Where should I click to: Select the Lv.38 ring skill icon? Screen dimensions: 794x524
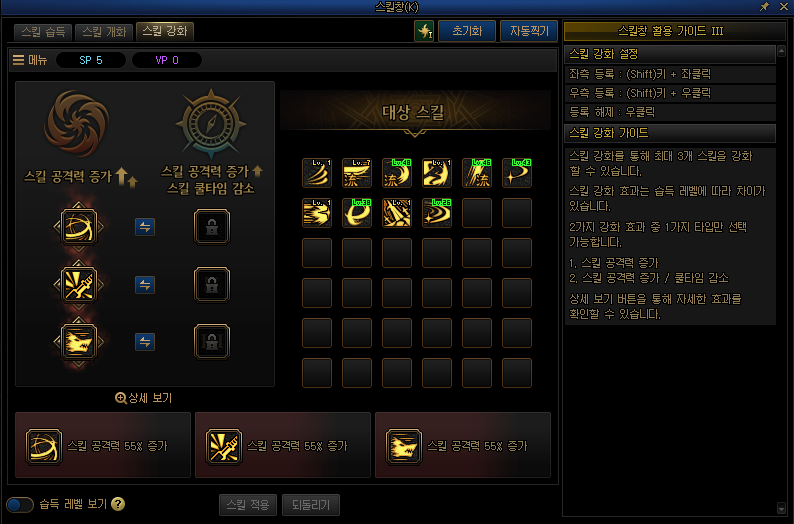point(356,213)
